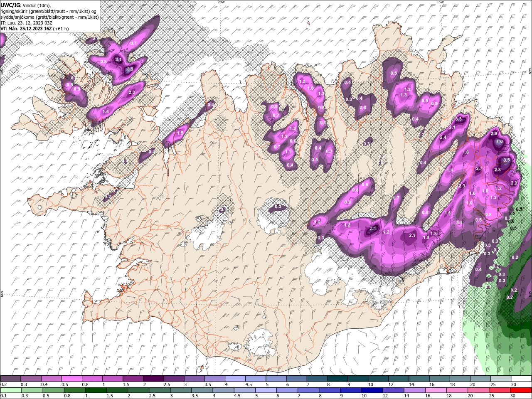Viewport: 532px width, 399px height.
Task: Click the '3.3' snowfall value on the map
Action: click(x=458, y=119)
